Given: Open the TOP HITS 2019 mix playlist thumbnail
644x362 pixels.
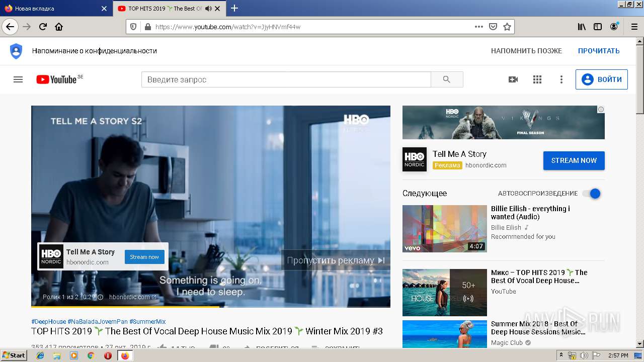Looking at the screenshot, I should pyautogui.click(x=445, y=293).
